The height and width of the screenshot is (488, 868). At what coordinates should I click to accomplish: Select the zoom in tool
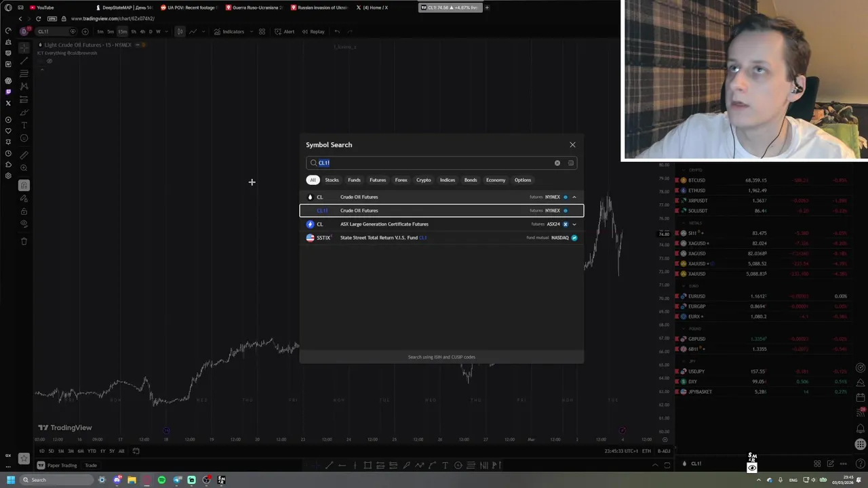[24, 168]
